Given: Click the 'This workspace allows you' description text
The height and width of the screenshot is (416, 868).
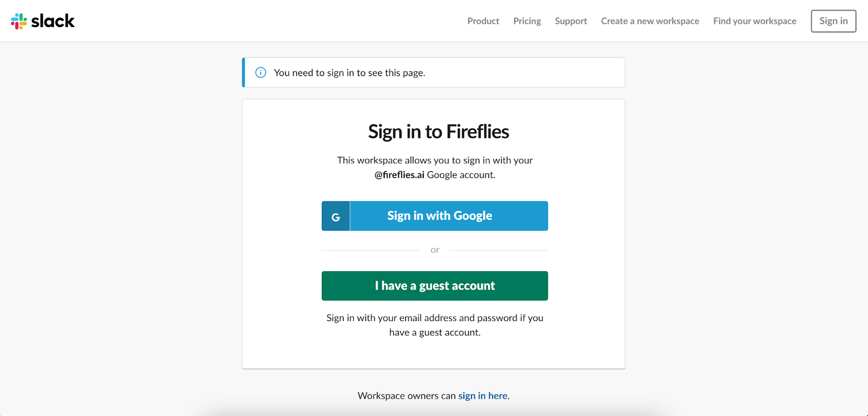Looking at the screenshot, I should pyautogui.click(x=435, y=168).
